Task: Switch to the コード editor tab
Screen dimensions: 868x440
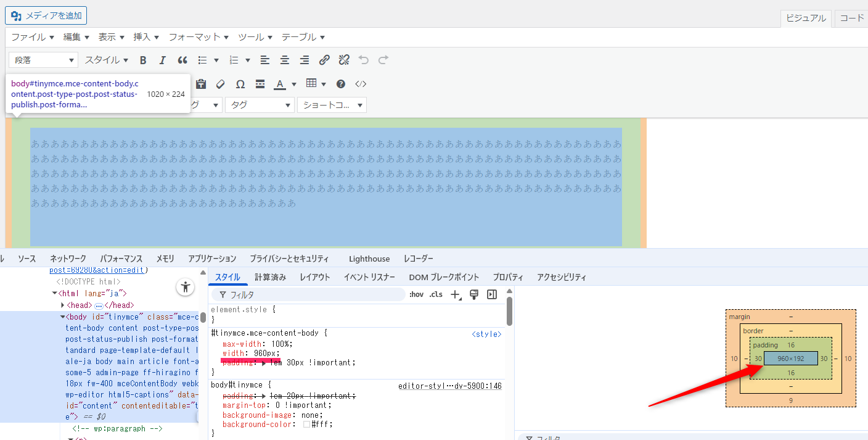Action: [852, 19]
